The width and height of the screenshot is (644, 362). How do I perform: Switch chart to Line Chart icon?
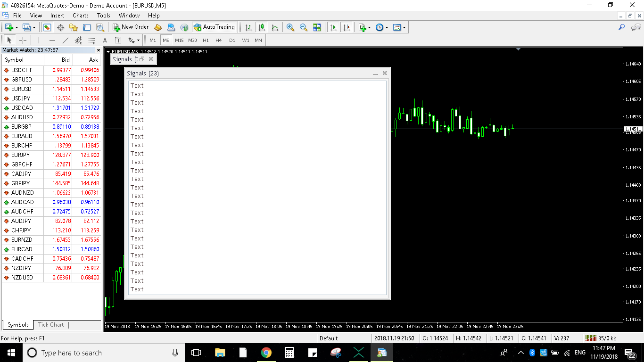coord(275,27)
